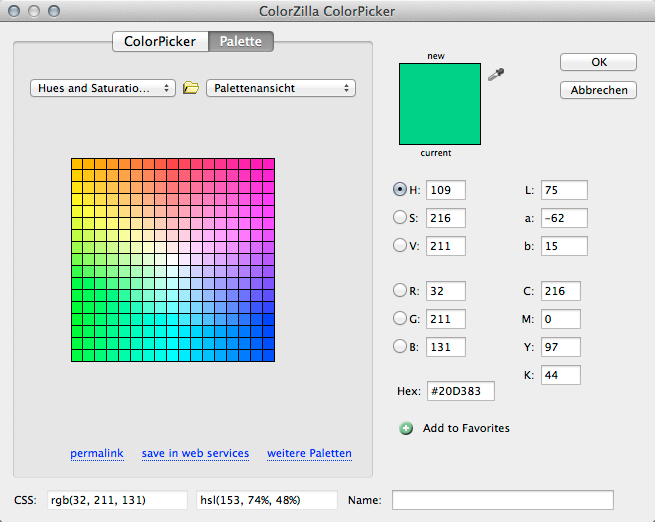The width and height of the screenshot is (655, 522).
Task: Open Hues and Saturations palette dropdown
Action: tap(103, 88)
